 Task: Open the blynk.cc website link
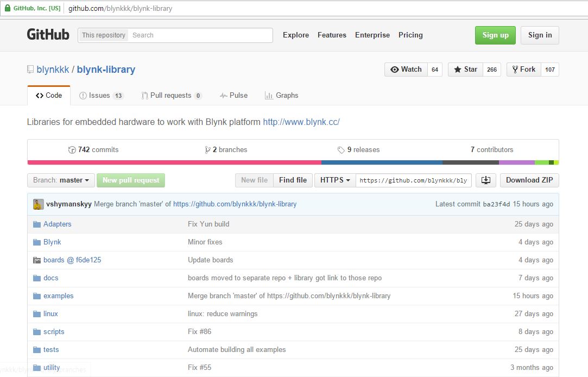(301, 122)
